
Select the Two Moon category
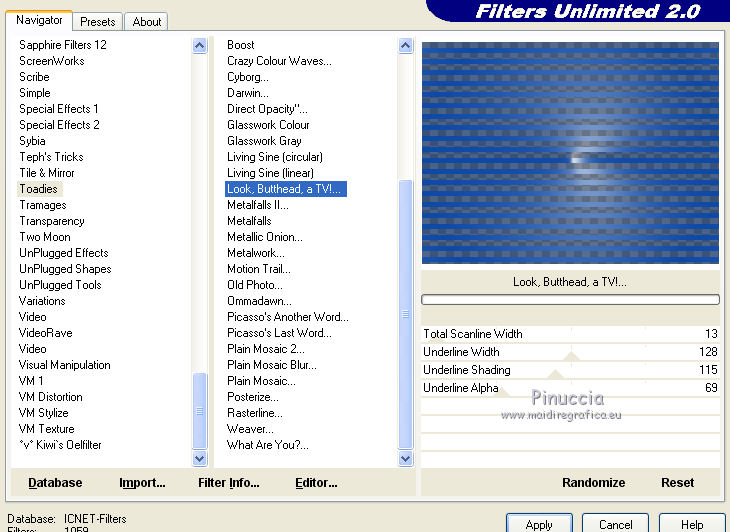point(45,237)
